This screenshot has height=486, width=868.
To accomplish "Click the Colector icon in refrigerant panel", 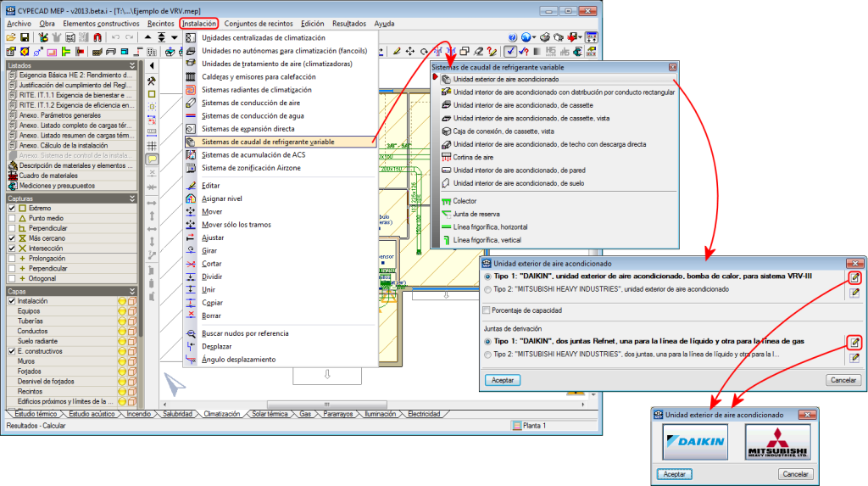I will pos(446,201).
